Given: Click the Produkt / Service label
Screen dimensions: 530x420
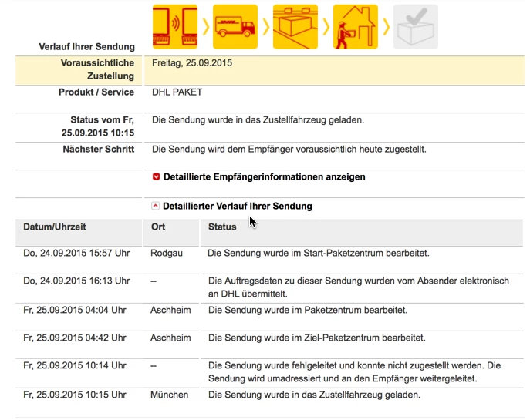Looking at the screenshot, I should [96, 92].
